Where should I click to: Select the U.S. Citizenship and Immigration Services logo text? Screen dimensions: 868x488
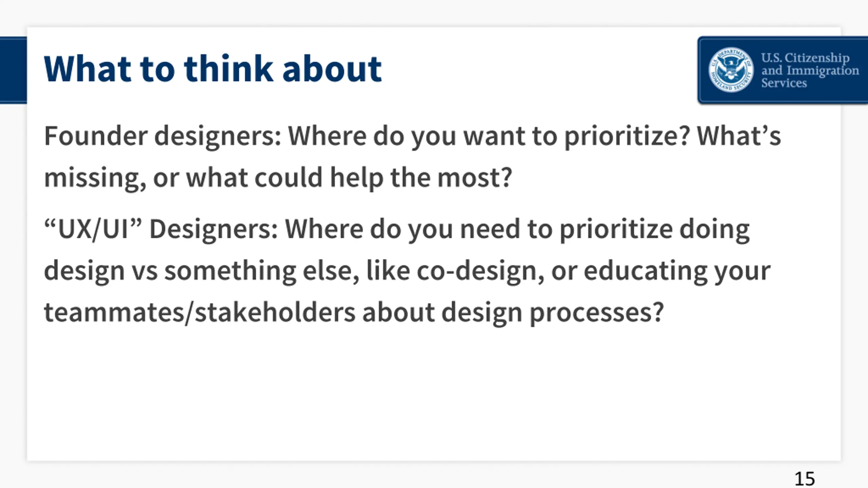[810, 70]
